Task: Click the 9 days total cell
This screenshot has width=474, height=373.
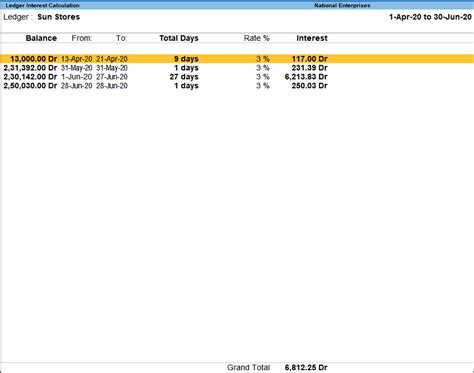Action: pyautogui.click(x=186, y=59)
